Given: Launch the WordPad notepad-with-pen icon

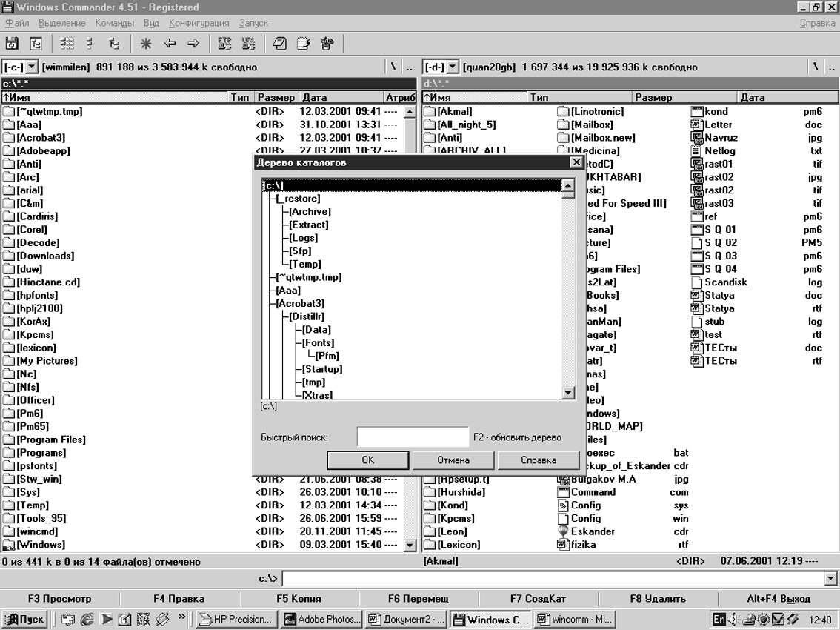Looking at the screenshot, I should pyautogui.click(x=303, y=44).
